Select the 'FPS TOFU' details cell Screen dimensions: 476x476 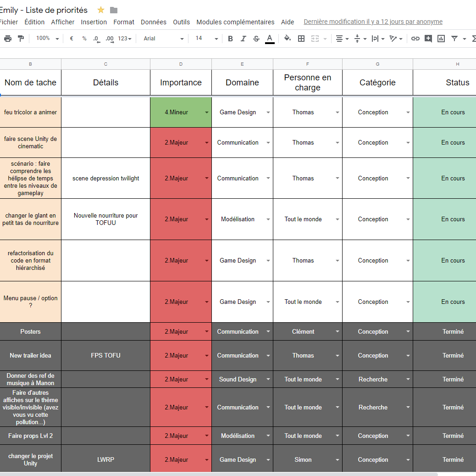click(x=105, y=355)
